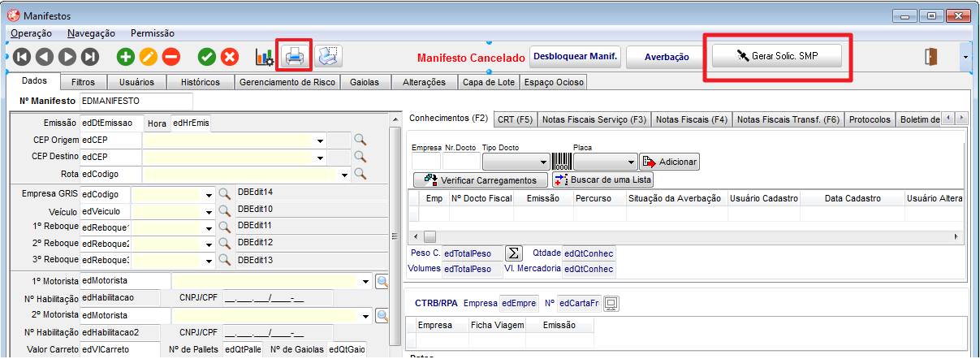Open the Históricos tab

coord(201,82)
